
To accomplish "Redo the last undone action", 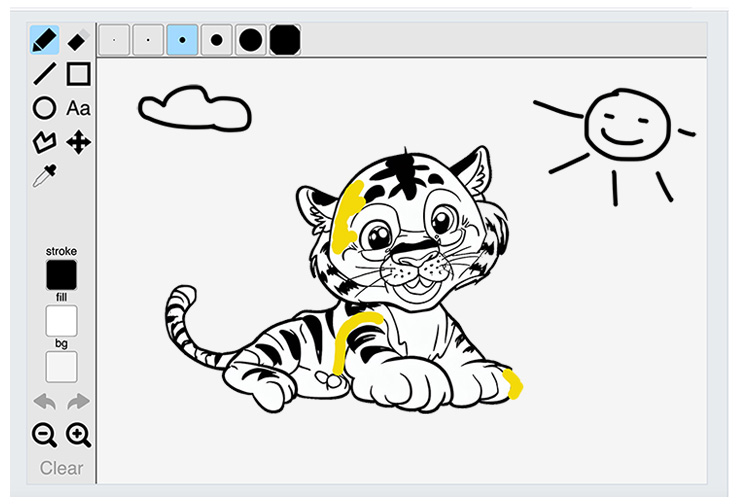I will [x=78, y=402].
